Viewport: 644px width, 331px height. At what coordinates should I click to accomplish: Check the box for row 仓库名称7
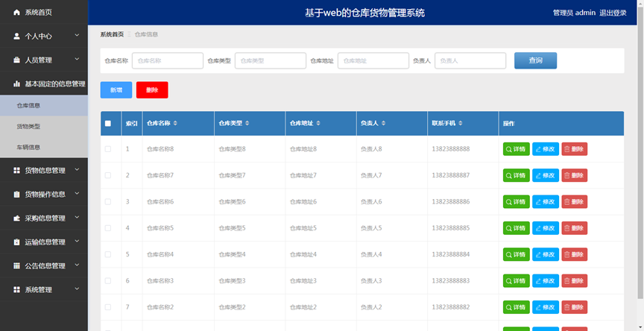tap(108, 175)
